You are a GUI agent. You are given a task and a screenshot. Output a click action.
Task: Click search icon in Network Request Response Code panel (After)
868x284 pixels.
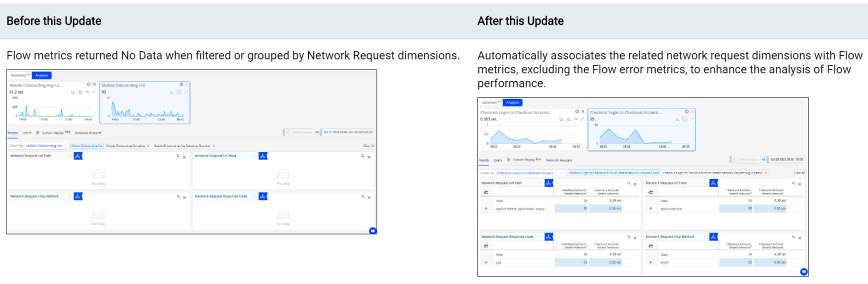pos(629,237)
